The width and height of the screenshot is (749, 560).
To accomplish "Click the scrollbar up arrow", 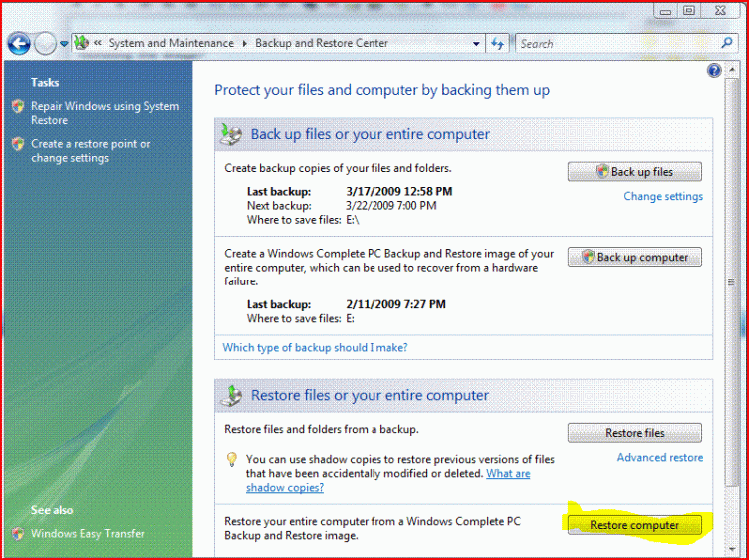I will [731, 70].
